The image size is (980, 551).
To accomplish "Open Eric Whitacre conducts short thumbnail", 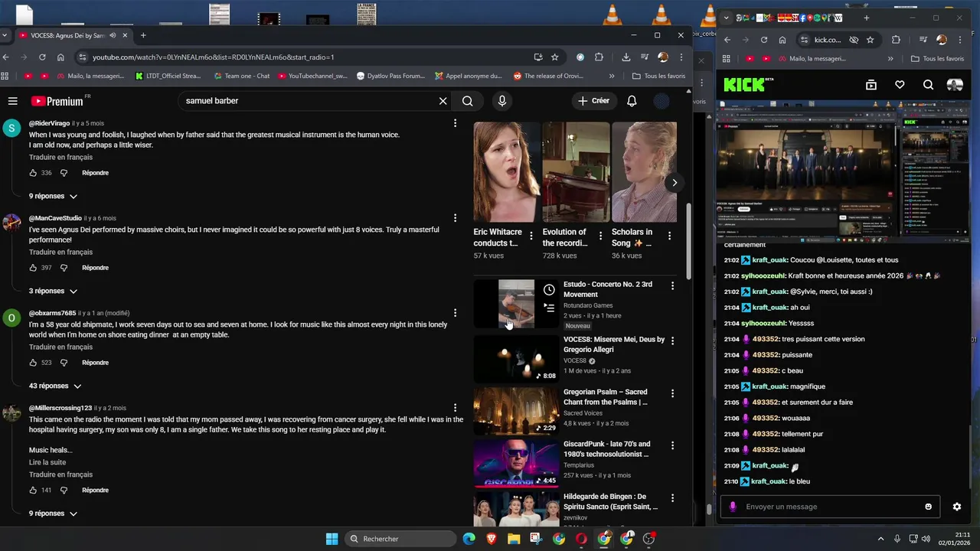I will [507, 172].
